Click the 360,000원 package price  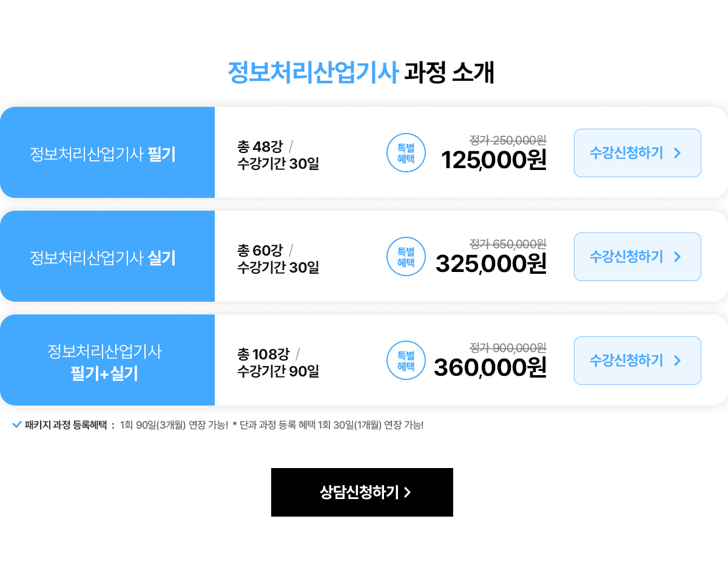coord(490,368)
